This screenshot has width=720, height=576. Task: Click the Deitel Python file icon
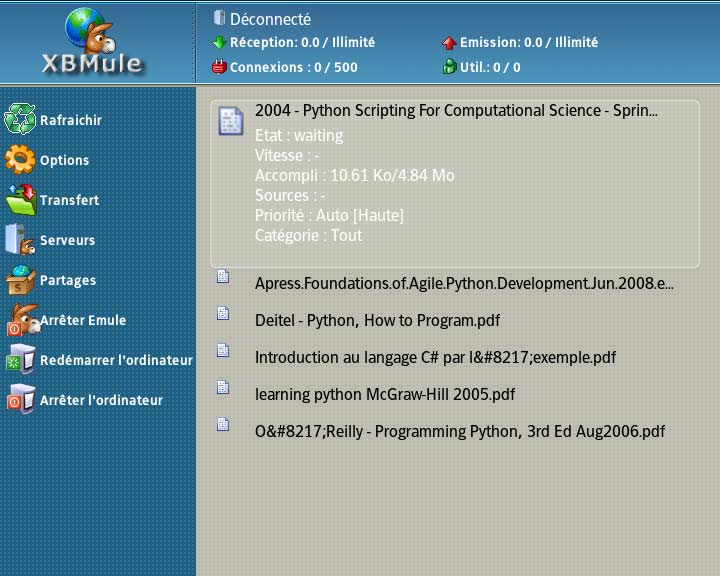[x=223, y=313]
